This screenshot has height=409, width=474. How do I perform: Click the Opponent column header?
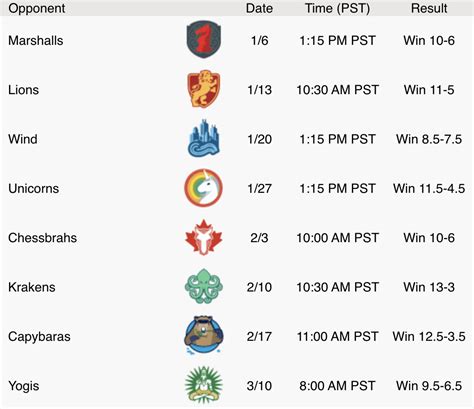pyautogui.click(x=37, y=8)
